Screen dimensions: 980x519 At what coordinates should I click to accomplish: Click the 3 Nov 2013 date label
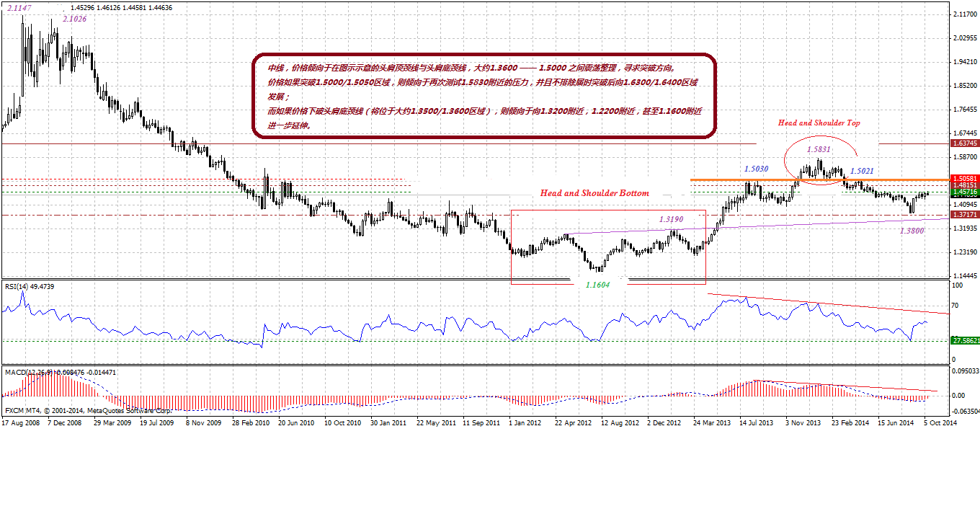click(803, 423)
